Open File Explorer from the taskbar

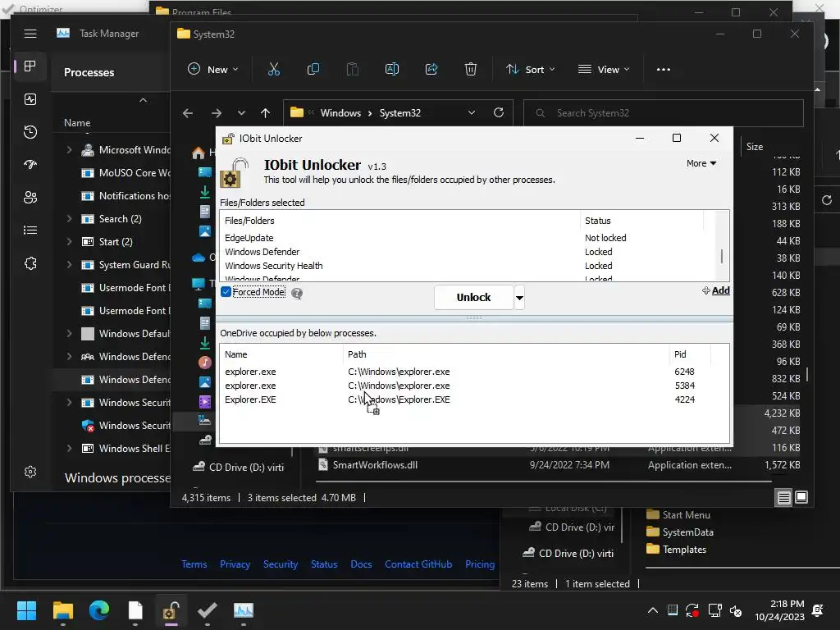pyautogui.click(x=62, y=610)
